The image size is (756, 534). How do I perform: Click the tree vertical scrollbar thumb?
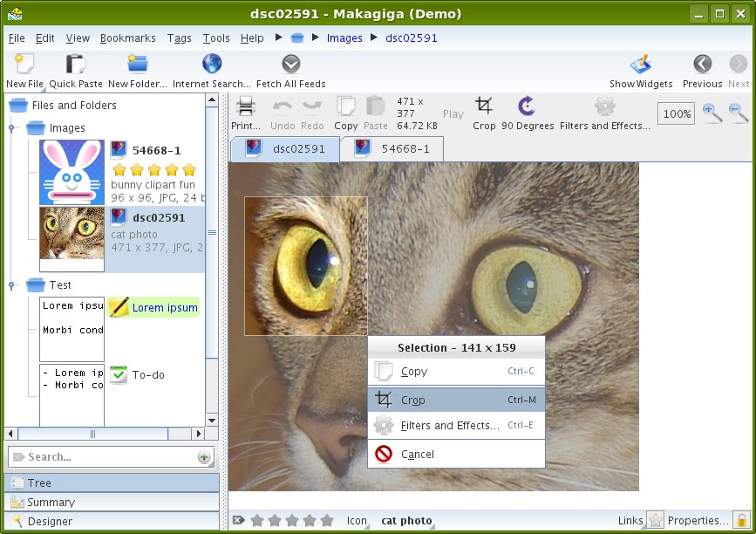pos(212,232)
